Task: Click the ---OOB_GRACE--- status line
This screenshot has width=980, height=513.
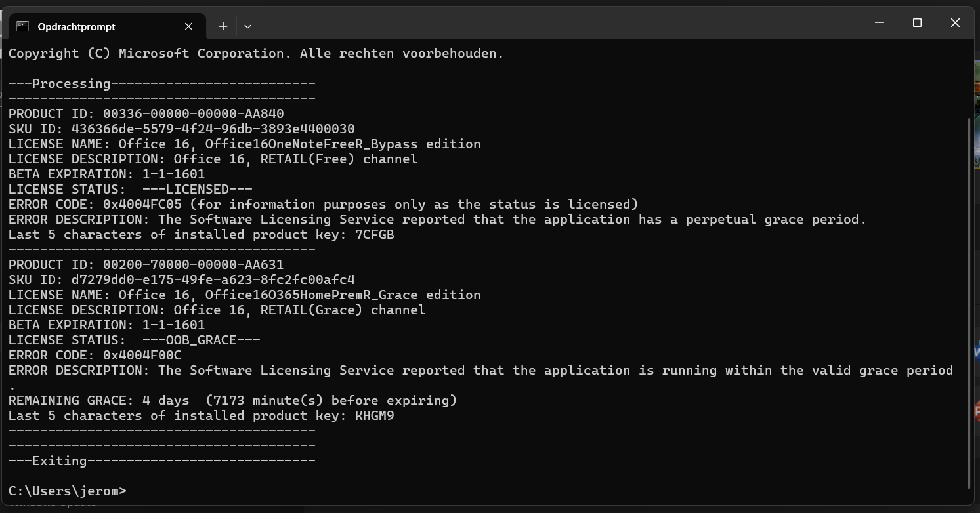Action: tap(135, 340)
